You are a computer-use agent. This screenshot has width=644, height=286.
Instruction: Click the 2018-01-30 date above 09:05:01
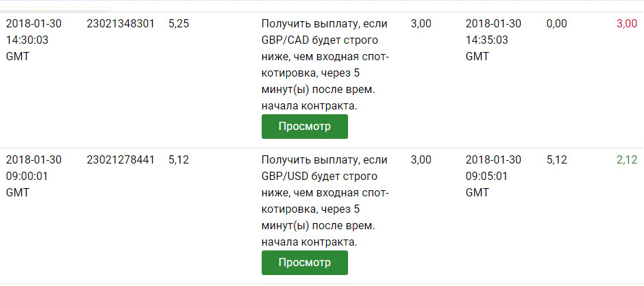(493, 160)
